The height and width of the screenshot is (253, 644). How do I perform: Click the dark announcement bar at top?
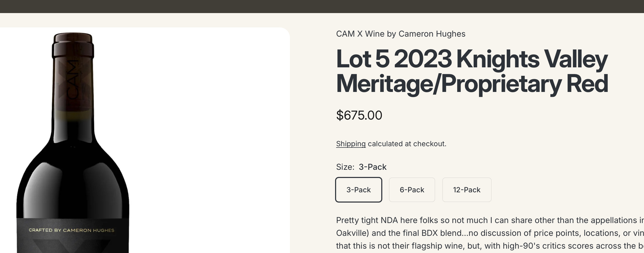(322, 6)
